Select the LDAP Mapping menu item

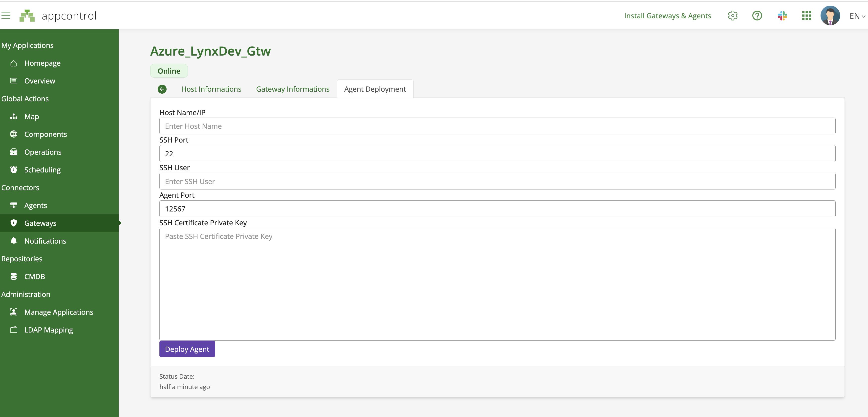pos(49,330)
